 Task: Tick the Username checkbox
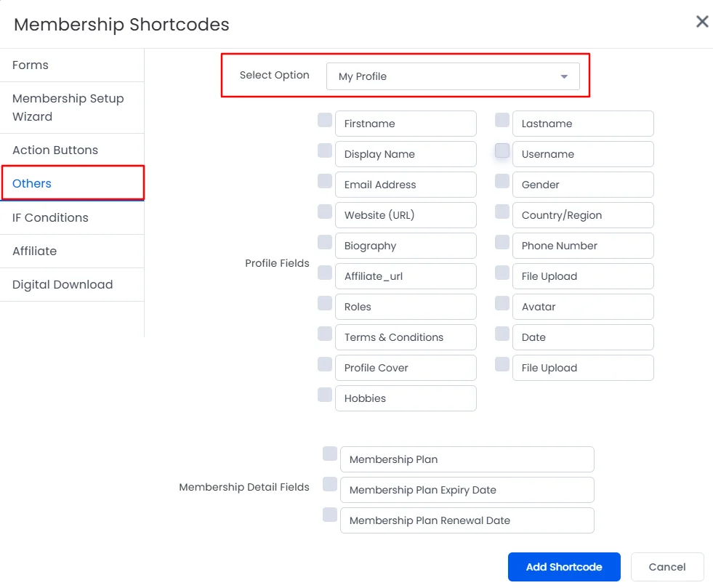(502, 150)
